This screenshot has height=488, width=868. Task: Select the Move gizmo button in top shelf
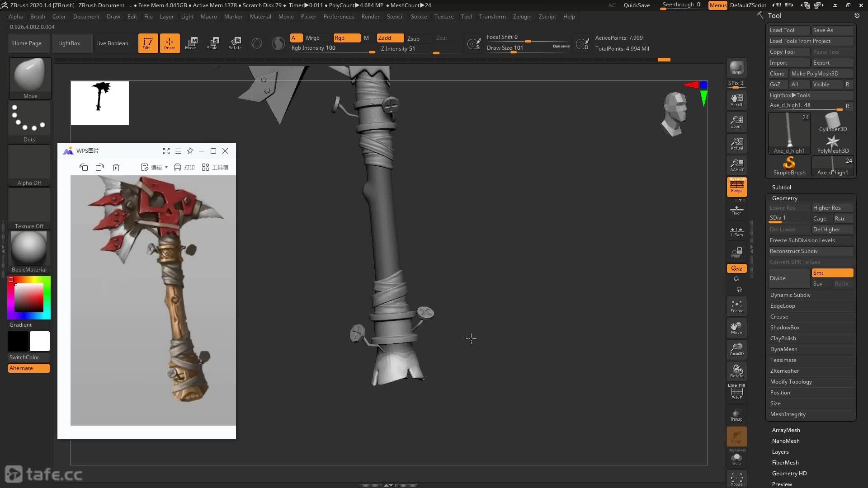[191, 43]
